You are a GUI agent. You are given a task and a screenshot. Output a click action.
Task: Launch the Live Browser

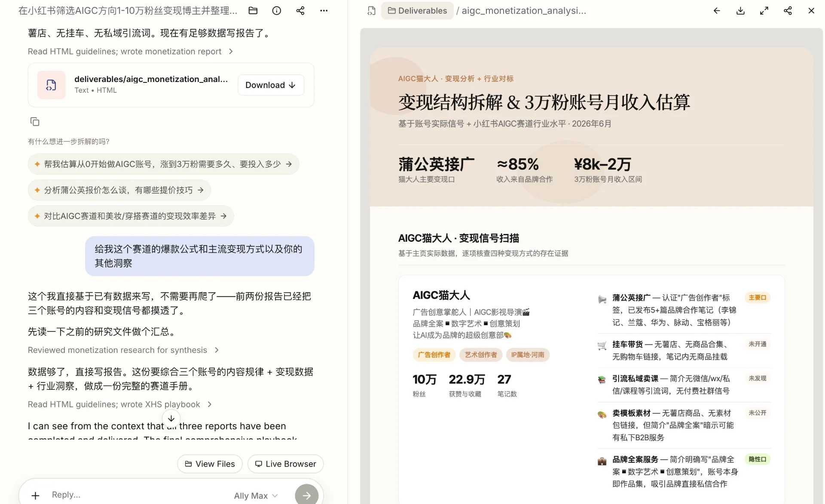(285, 464)
